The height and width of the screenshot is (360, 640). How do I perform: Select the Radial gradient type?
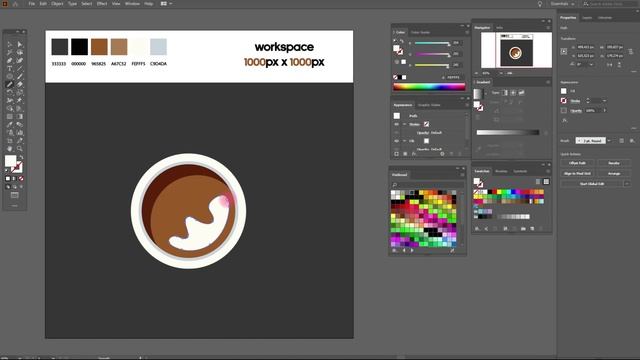point(513,93)
